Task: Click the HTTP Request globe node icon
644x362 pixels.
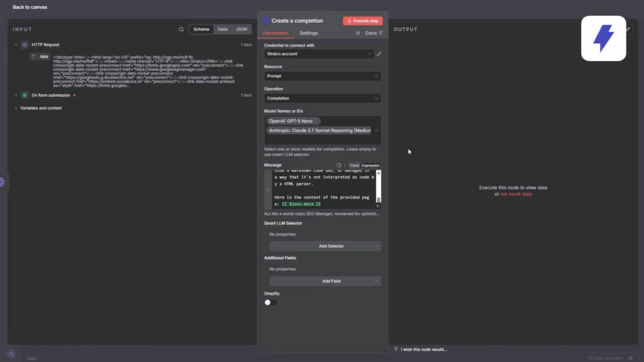Action: coord(25,45)
